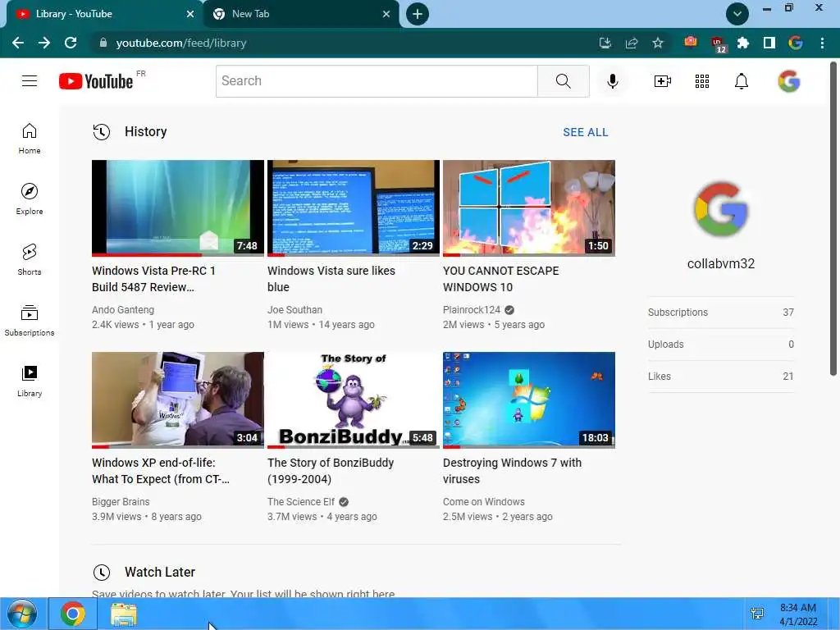Click title Destroying Windows 7 with viruses

pos(512,470)
